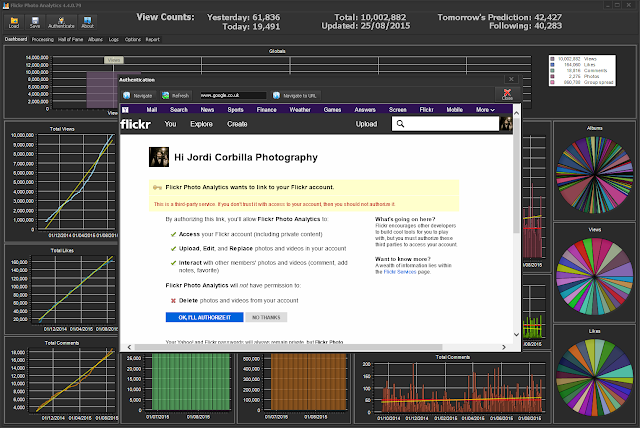Viewport: 640px width, 428px height.
Task: Click the Refresh button in the Authentication dialog
Action: tap(176, 95)
